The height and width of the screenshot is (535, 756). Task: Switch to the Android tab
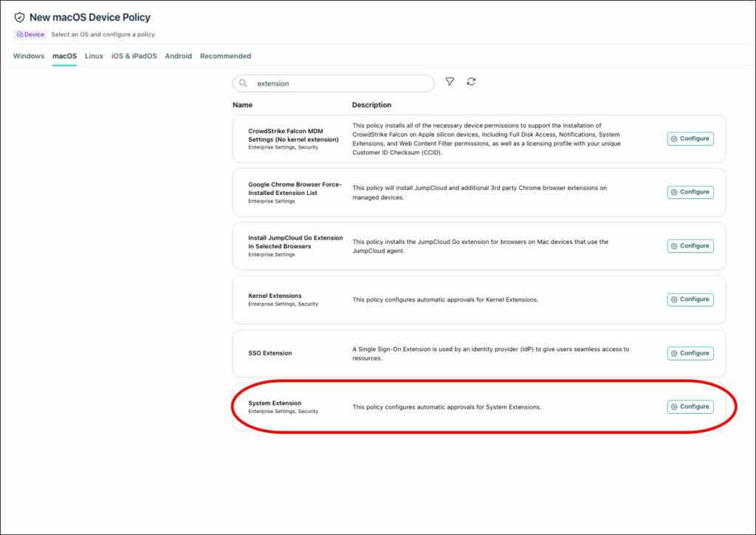coord(179,56)
